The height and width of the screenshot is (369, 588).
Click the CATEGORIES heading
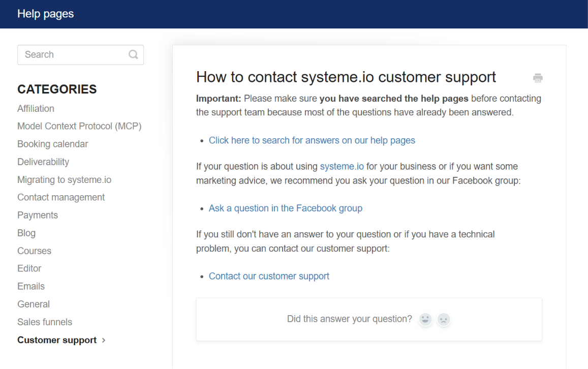click(57, 89)
